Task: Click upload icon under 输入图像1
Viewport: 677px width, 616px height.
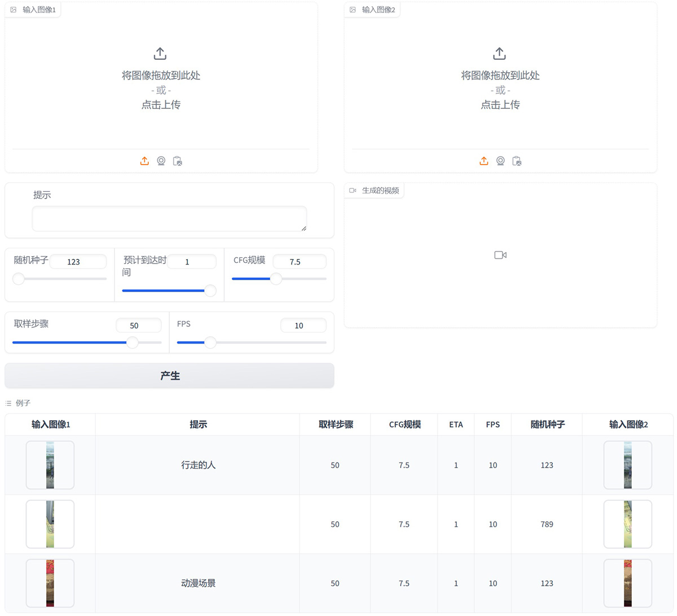Action: [x=144, y=161]
